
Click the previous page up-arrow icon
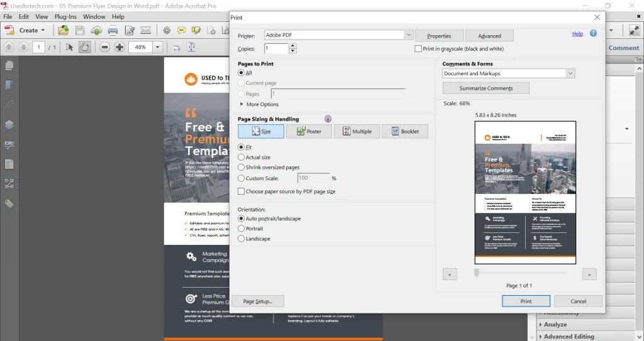9,47
